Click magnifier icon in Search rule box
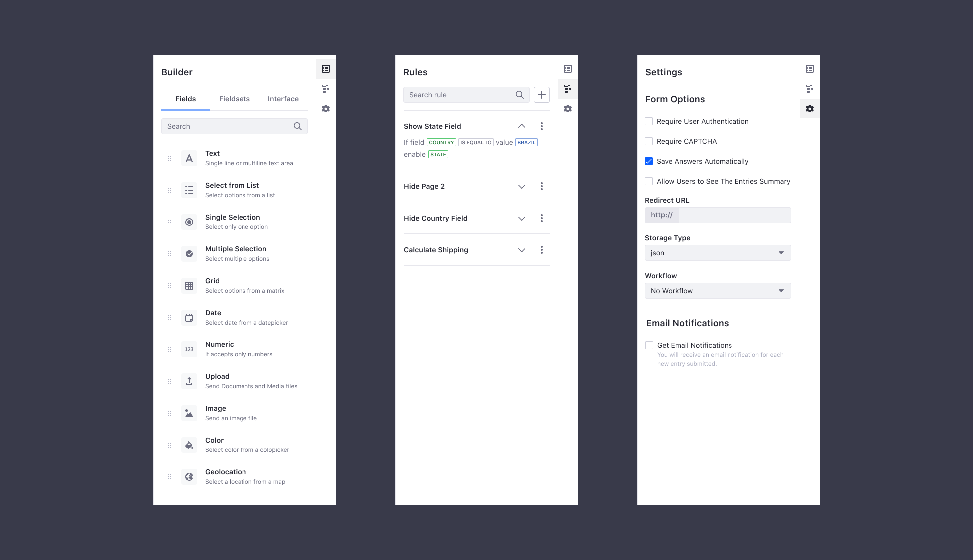This screenshot has height=560, width=973. [519, 95]
